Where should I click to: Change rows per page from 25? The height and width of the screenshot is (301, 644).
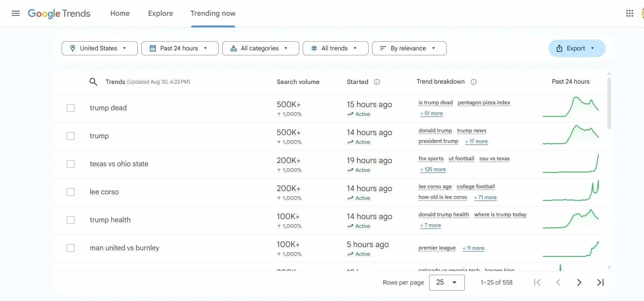(447, 282)
